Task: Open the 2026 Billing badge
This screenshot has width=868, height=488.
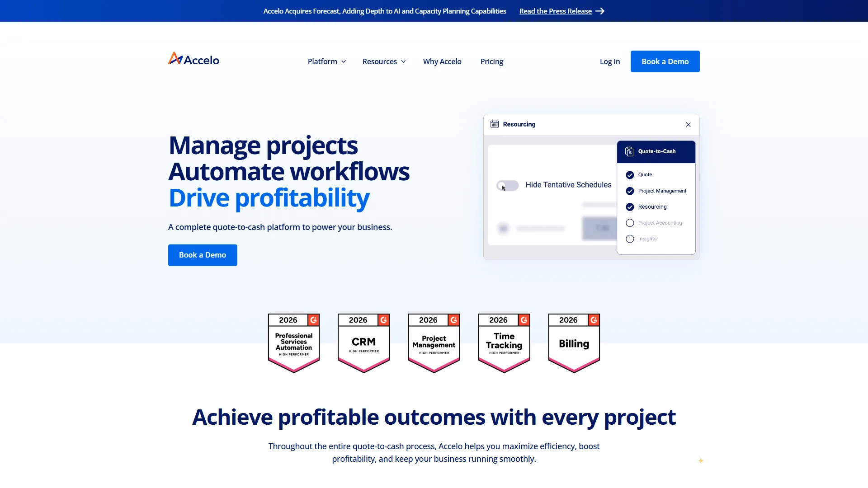Action: (x=574, y=343)
